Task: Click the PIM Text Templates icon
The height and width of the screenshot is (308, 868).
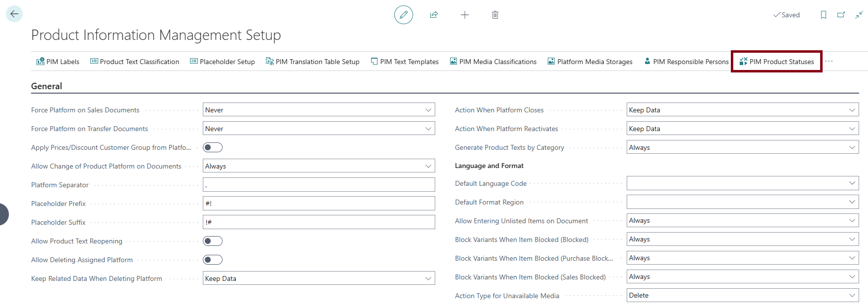Action: [x=375, y=61]
